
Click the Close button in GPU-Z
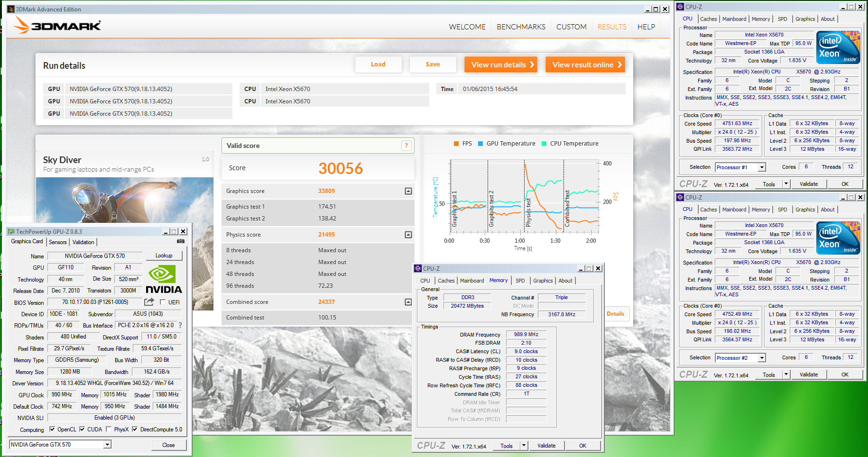pos(168,445)
